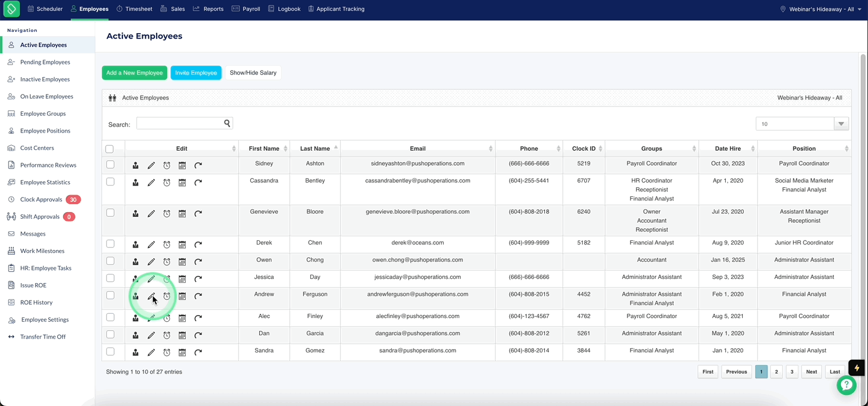The width and height of the screenshot is (868, 406).
Task: Open the calendar icon for Jessica Day
Action: [182, 279]
